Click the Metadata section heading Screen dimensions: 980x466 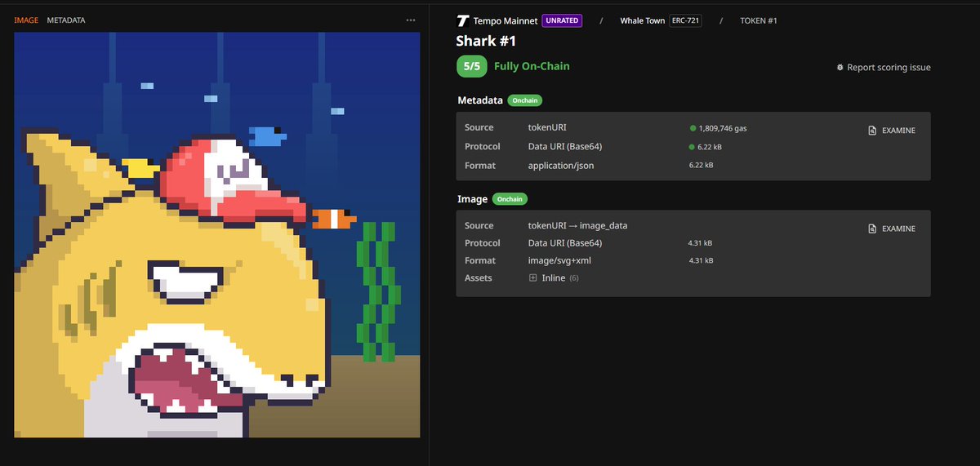tap(479, 100)
